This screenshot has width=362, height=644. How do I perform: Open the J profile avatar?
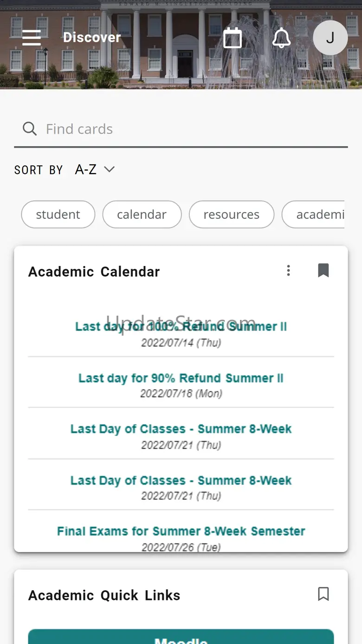tap(330, 38)
